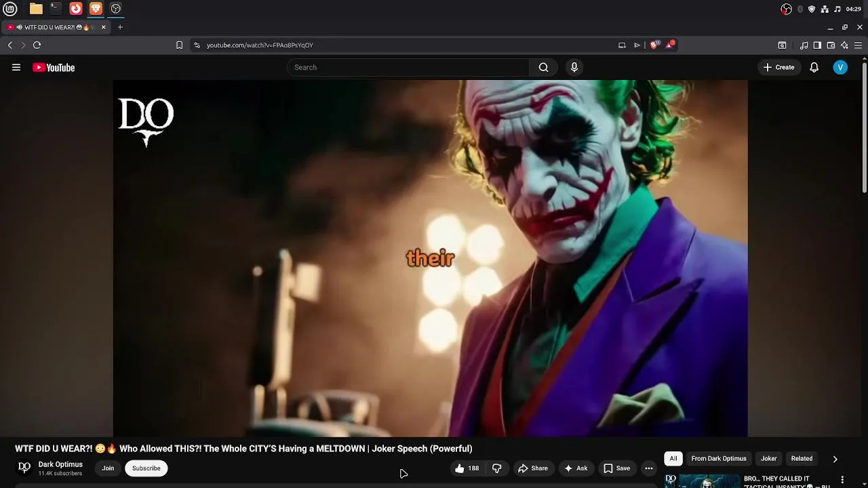Toggle the browser sidebar panel

(x=817, y=45)
